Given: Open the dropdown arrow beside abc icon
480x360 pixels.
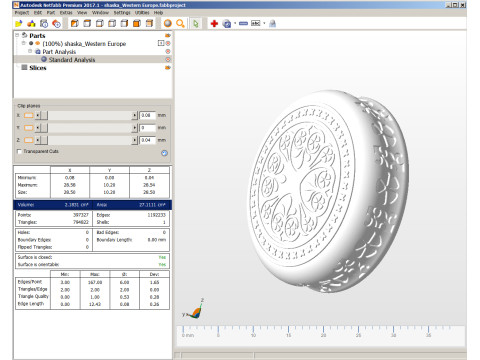Looking at the screenshot, I should [x=264, y=23].
